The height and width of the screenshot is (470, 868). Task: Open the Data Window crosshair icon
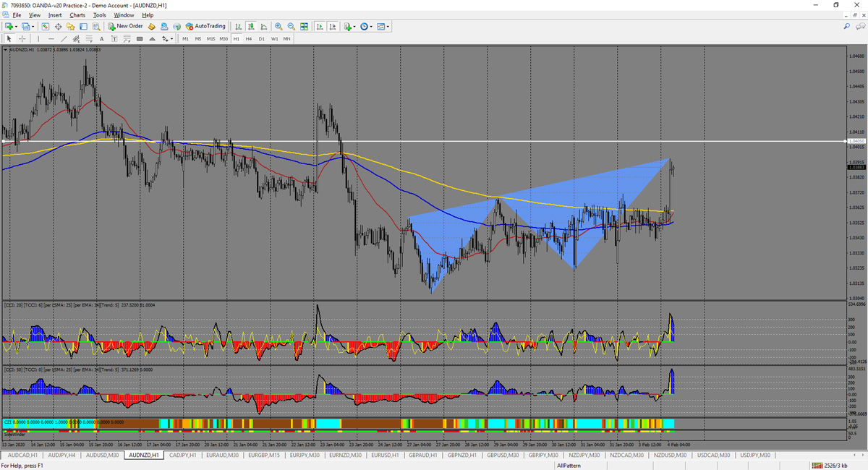(58, 27)
